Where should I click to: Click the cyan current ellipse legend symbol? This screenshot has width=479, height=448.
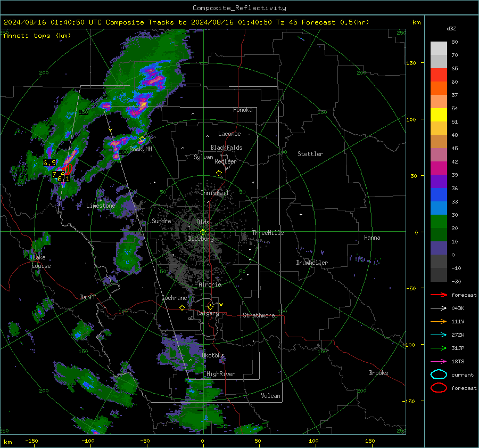coord(439,374)
